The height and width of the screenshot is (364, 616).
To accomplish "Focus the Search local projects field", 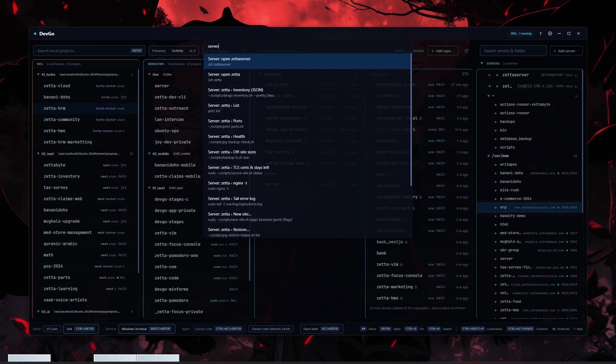I will click(89, 51).
